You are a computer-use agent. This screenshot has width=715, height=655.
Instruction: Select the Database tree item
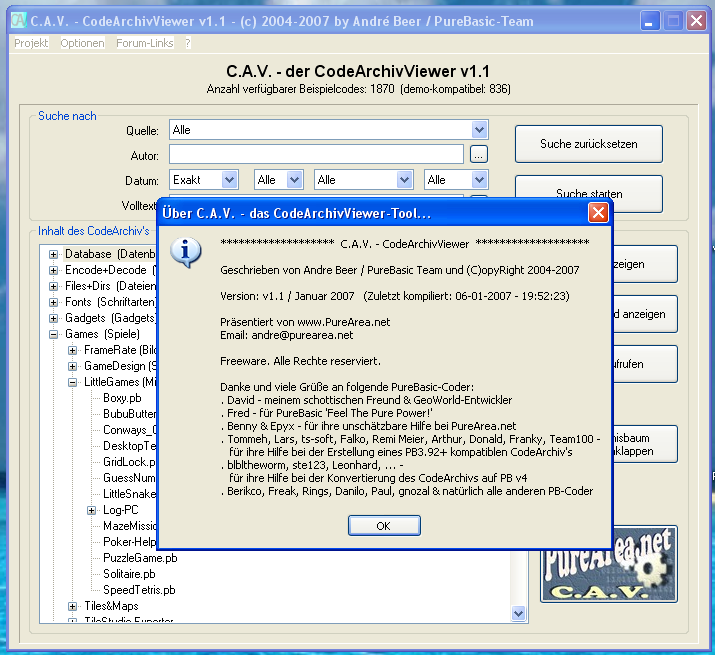click(x=110, y=254)
